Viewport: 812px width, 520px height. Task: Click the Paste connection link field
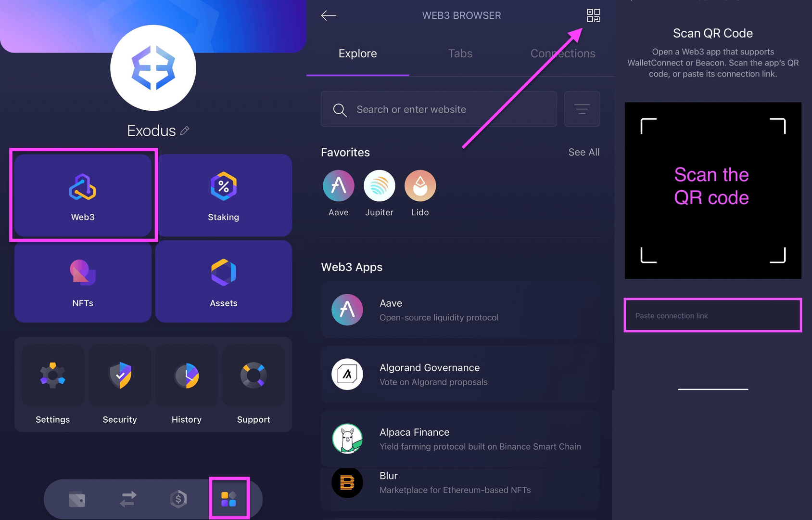(x=713, y=315)
